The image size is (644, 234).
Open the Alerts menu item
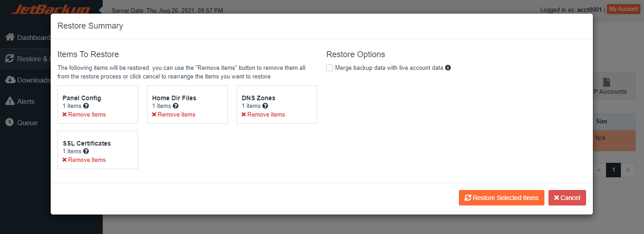[25, 101]
